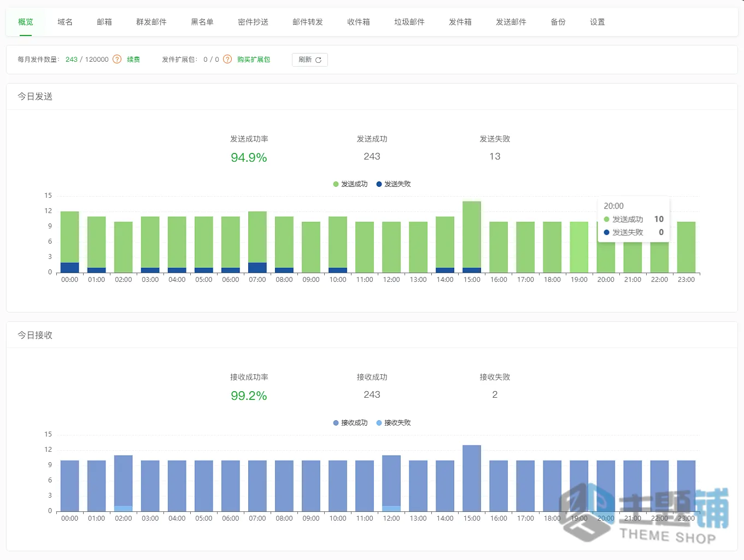Open the 群发邮件 tab
Viewport: 744px width, 560px height.
(151, 22)
